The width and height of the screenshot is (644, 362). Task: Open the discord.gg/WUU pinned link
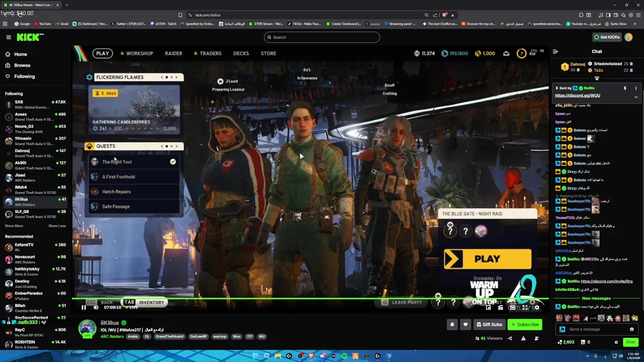[x=577, y=96]
